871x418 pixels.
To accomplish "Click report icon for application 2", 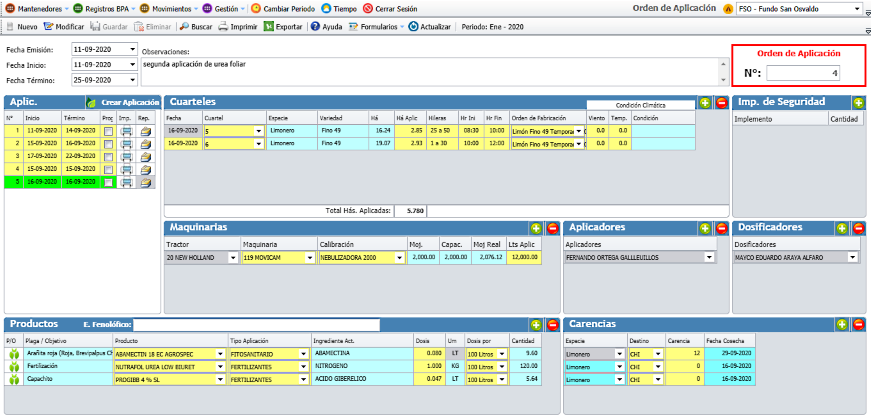I will click(x=146, y=144).
